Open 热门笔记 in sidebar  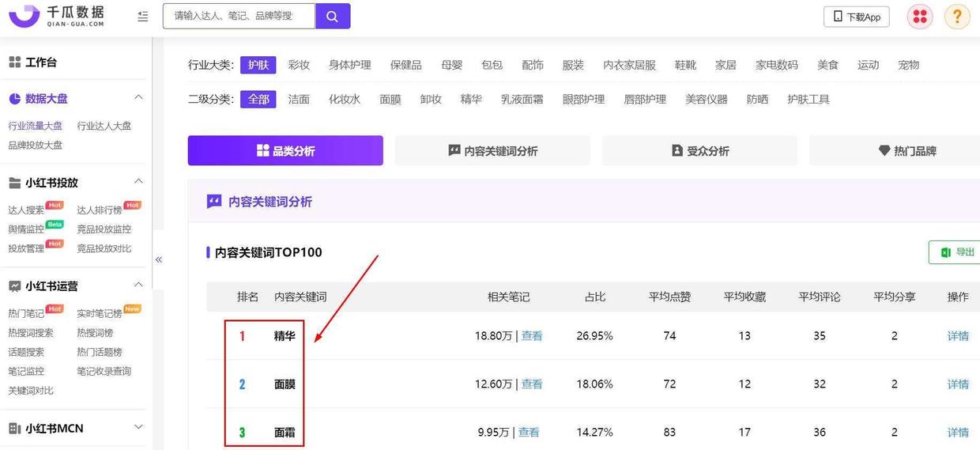click(x=27, y=313)
